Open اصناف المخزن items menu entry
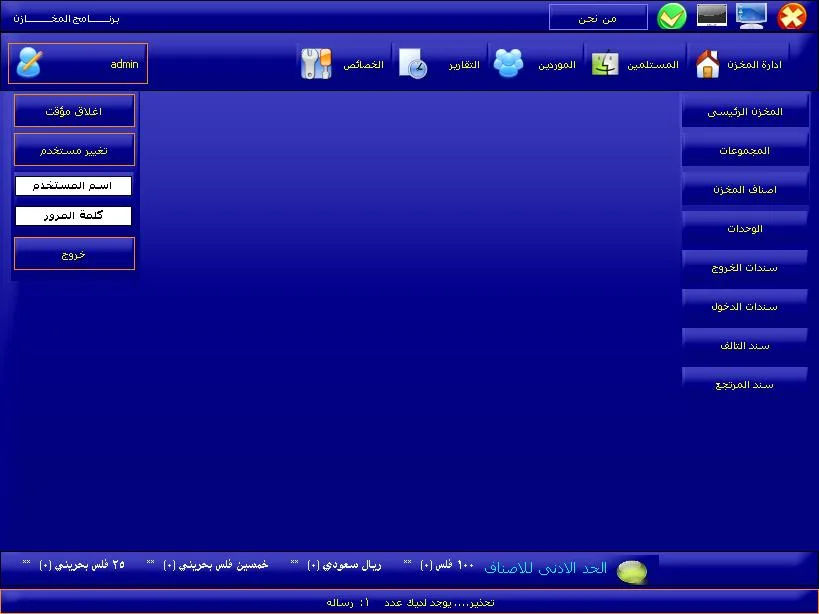 coord(745,190)
